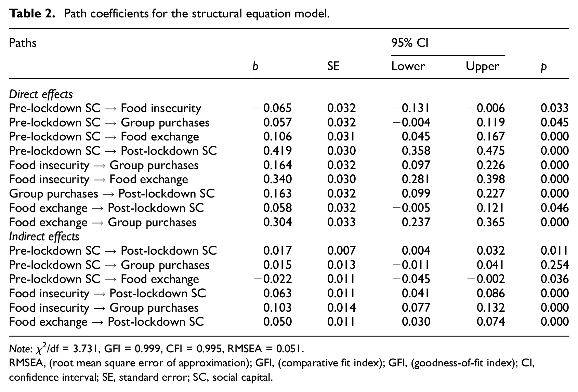Select the Direct effects section label

[41, 94]
